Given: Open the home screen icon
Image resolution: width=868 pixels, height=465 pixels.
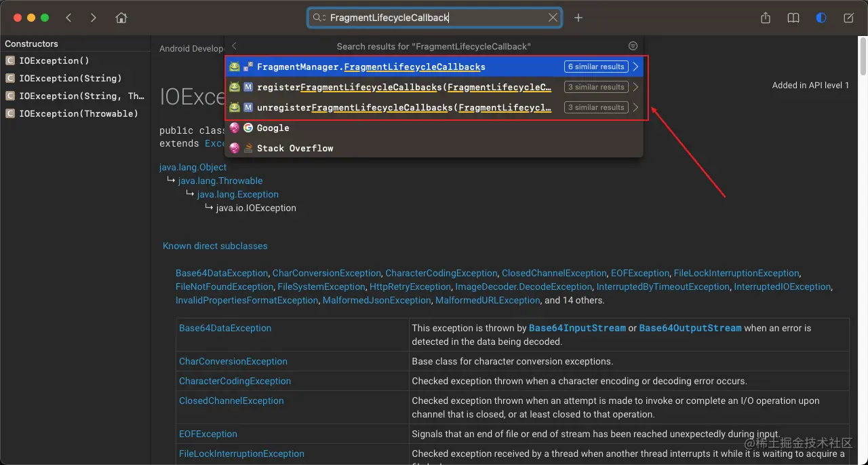Looking at the screenshot, I should point(121,18).
